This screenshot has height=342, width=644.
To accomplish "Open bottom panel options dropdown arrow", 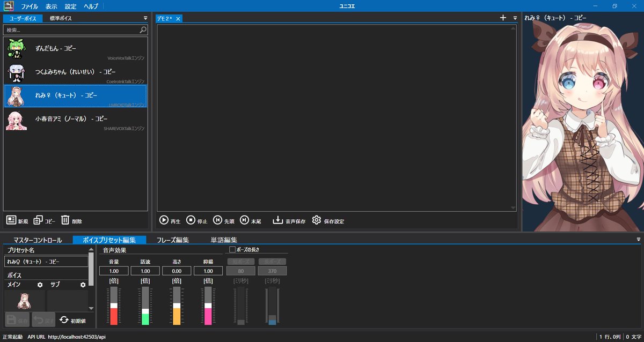I will [x=639, y=240].
